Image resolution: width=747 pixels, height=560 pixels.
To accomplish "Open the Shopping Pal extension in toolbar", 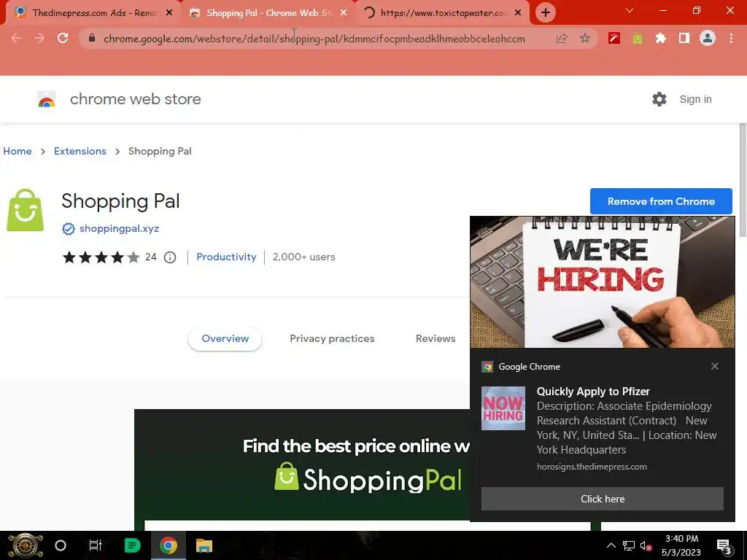I will point(638,39).
